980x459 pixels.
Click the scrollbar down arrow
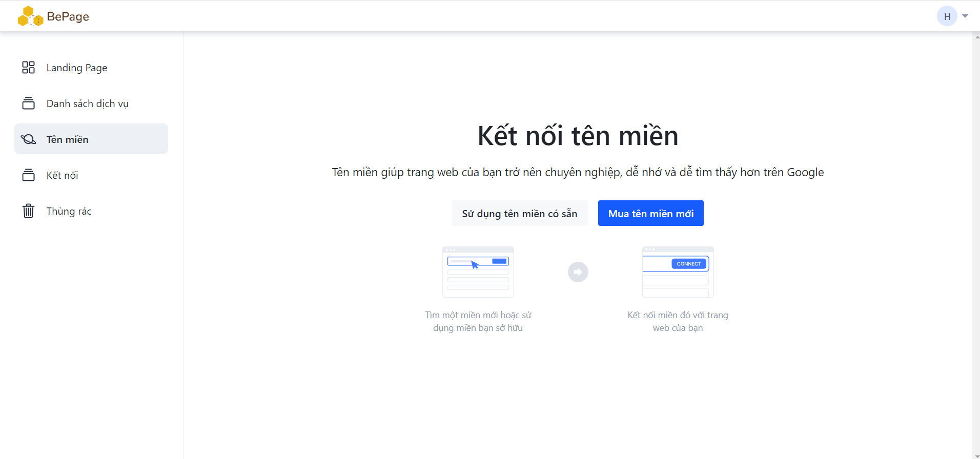(x=976, y=455)
